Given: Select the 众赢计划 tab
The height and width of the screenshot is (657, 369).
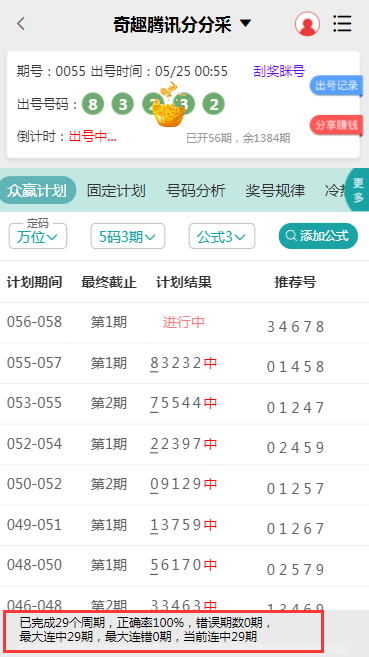Looking at the screenshot, I should coord(37,190).
